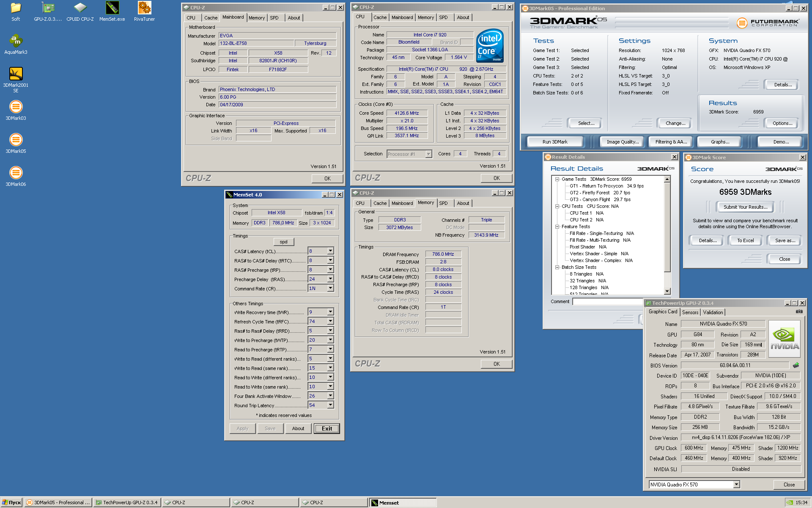Screen dimensions: 812x508
Task: Click the Result Details scrollbar down arrow
Action: 667,291
